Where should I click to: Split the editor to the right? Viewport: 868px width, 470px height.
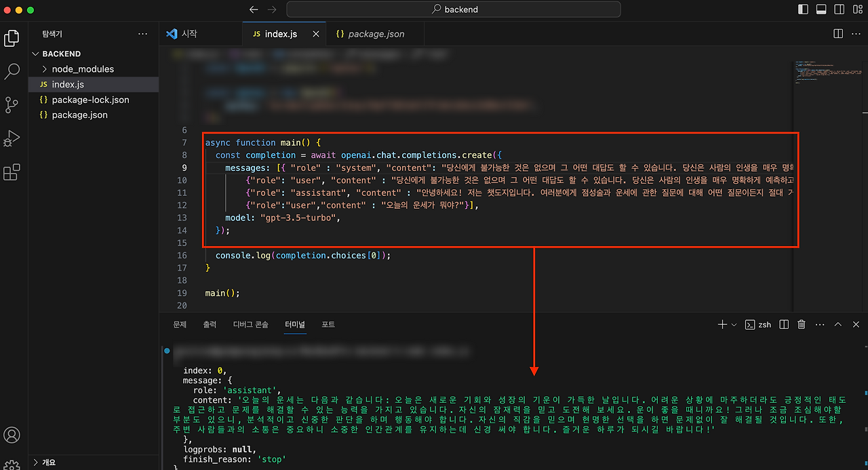click(838, 33)
